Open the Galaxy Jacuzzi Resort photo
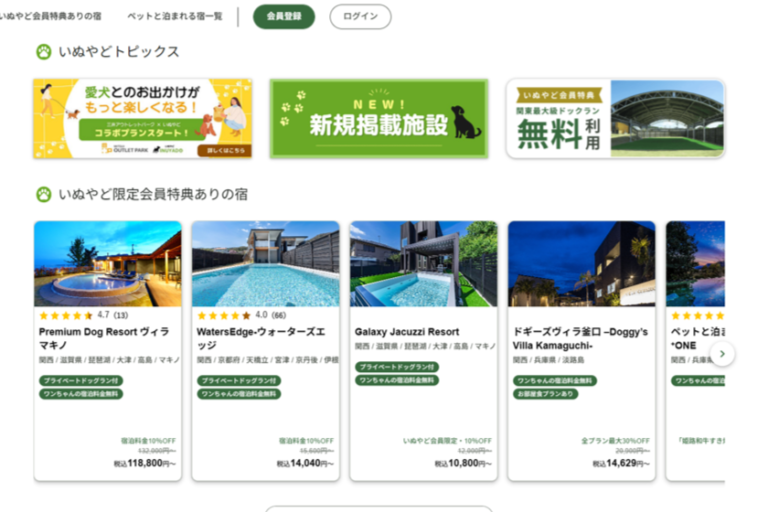Screen dimensions: 768x512 click(x=423, y=264)
